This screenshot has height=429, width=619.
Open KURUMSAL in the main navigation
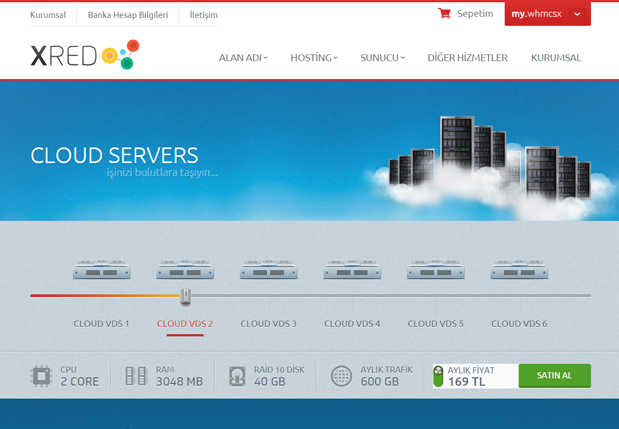tap(556, 58)
